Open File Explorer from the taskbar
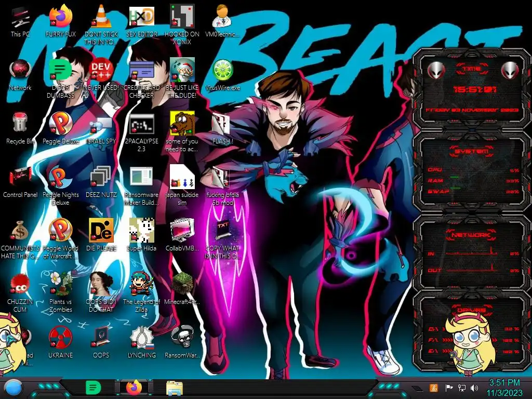 coord(175,389)
